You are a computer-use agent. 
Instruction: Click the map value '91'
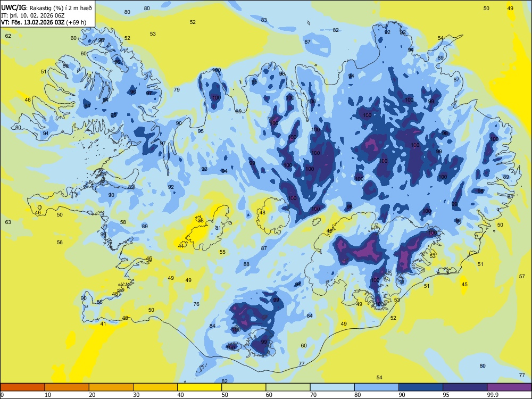[46, 134]
